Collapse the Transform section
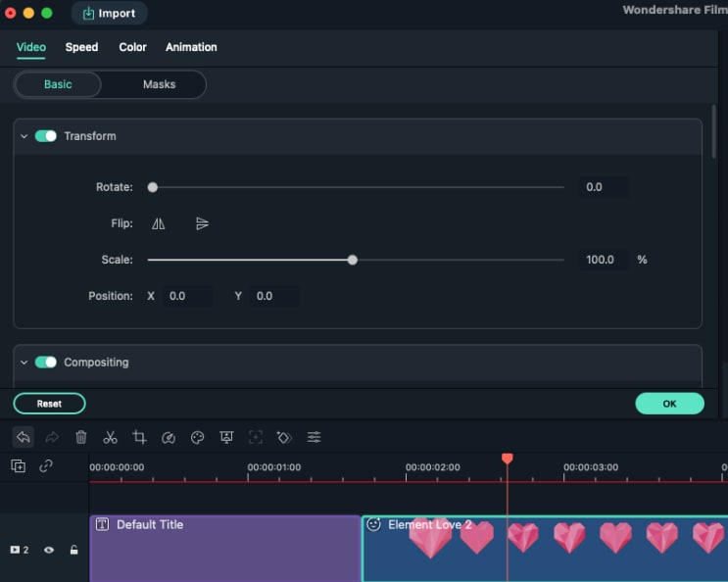Viewport: 728px width, 582px height. [24, 136]
